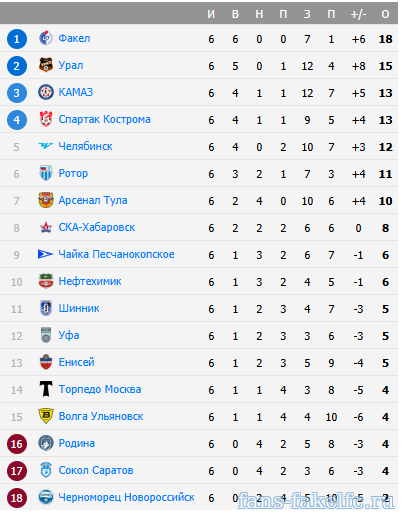The image size is (405, 519).
Task: Open Черноморец Новороссийск team link
Action: 126,497
